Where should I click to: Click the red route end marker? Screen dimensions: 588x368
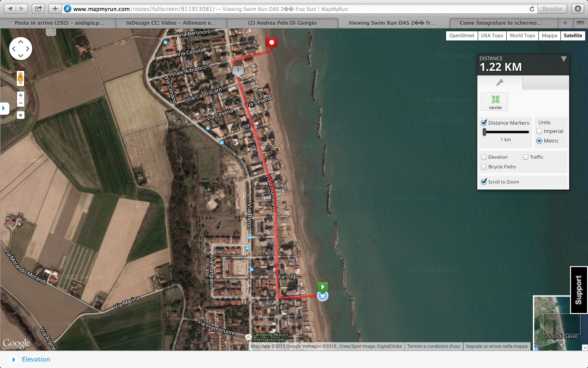(x=271, y=43)
